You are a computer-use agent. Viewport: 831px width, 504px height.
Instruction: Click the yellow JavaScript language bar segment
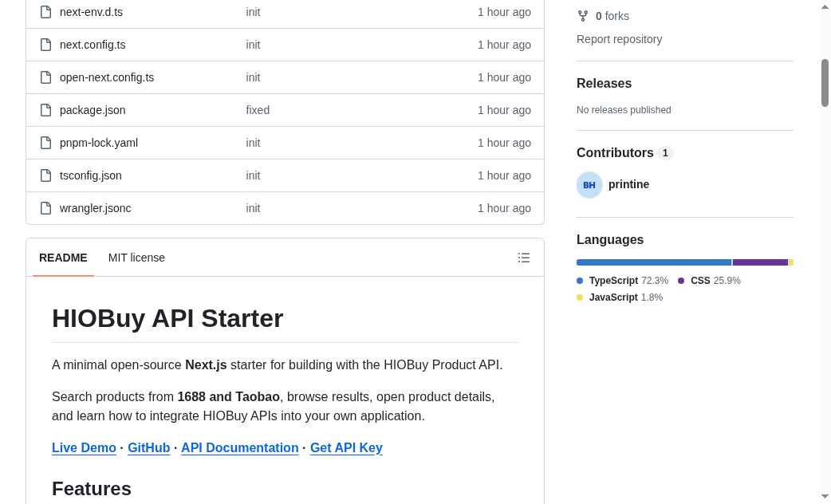[x=791, y=262]
